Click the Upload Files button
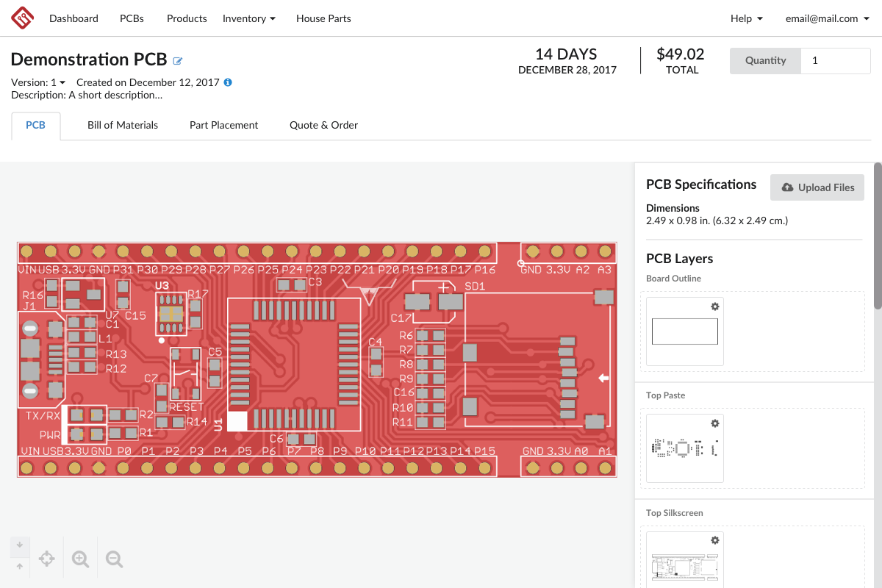This screenshot has width=882, height=588. click(817, 187)
